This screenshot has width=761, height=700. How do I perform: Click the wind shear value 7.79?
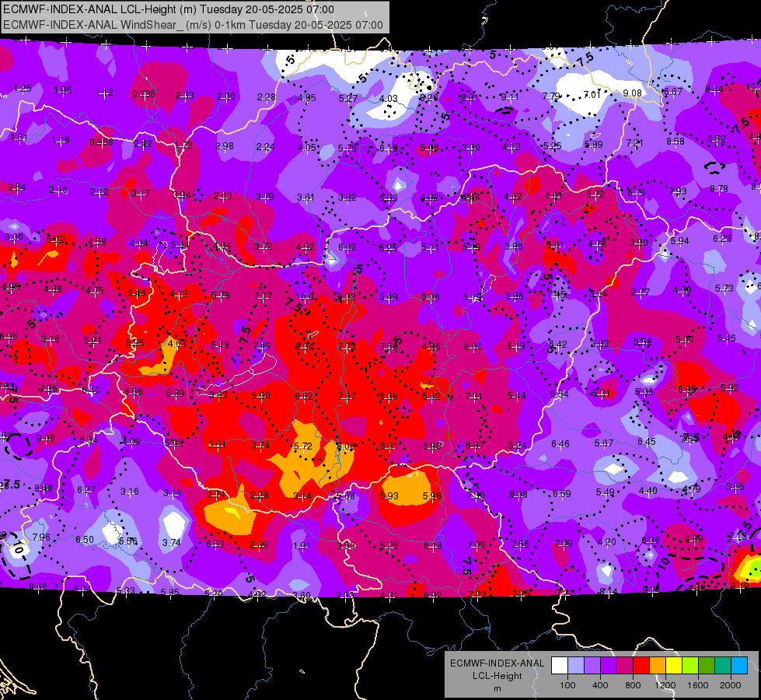click(551, 96)
